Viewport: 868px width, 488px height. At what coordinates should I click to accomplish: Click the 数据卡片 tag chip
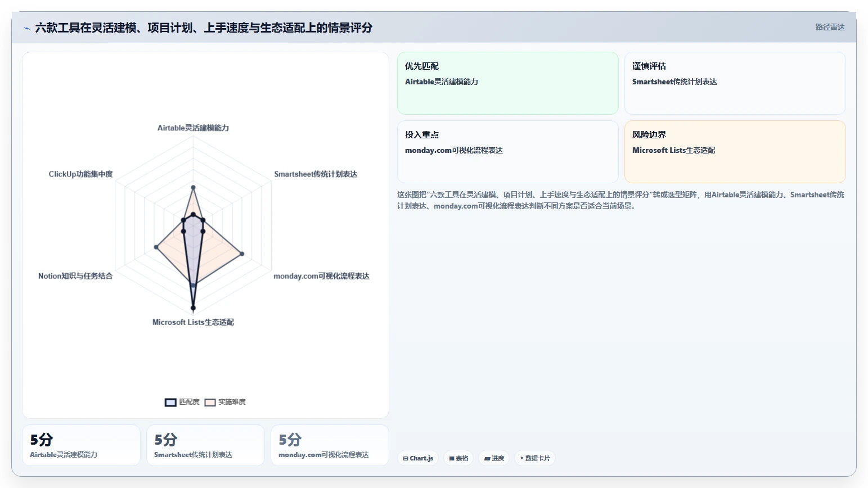pos(535,458)
